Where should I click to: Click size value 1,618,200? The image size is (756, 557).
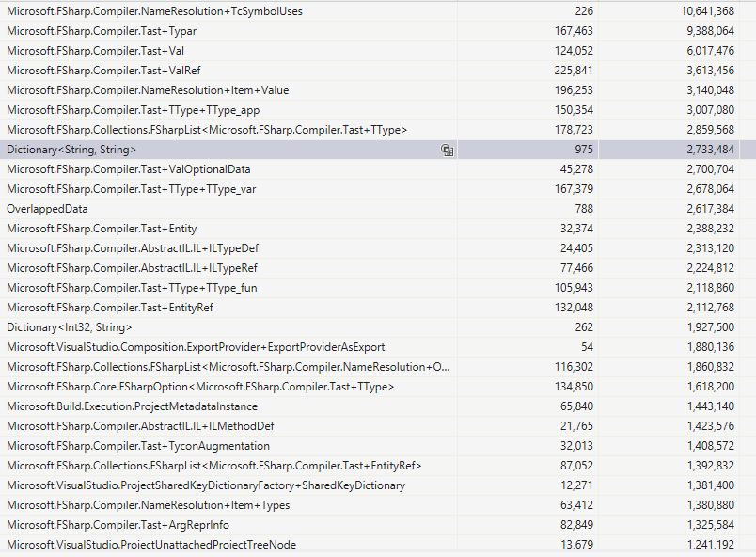(x=711, y=387)
